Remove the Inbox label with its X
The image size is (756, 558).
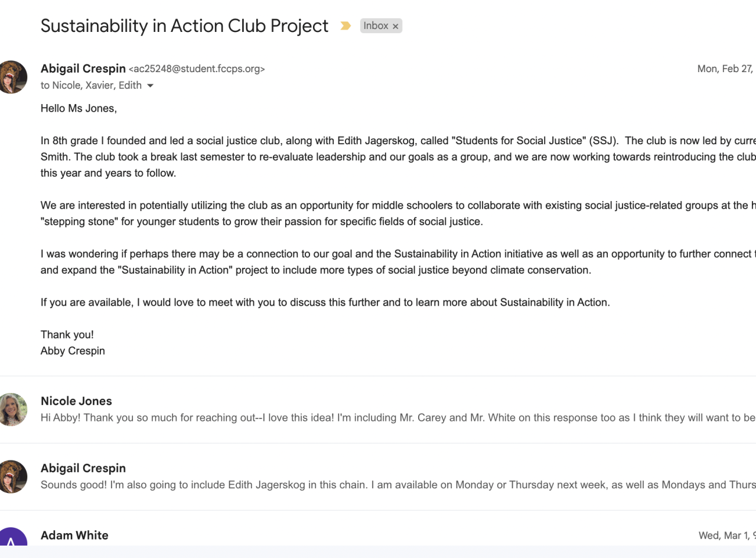tap(396, 26)
